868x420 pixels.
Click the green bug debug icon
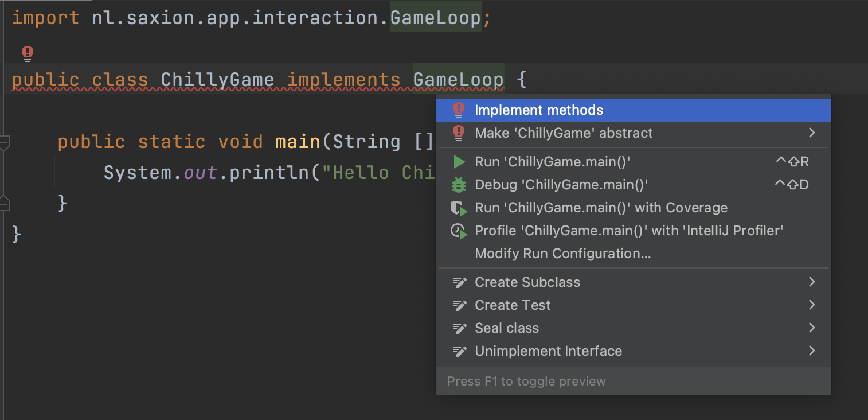point(459,185)
